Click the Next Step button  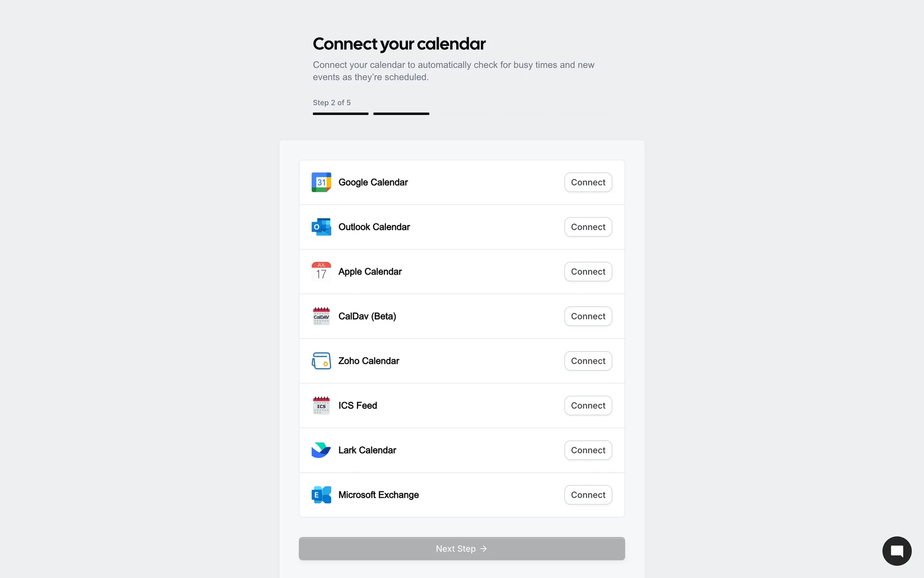[x=462, y=549]
